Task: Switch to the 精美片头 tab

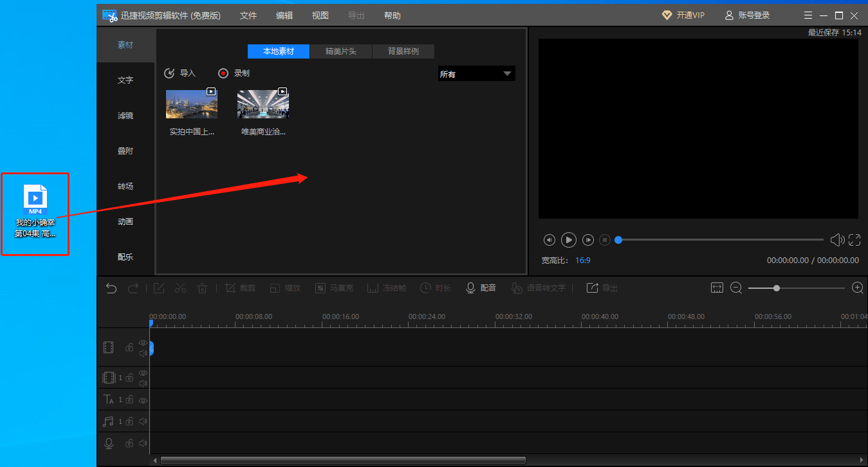Action: pyautogui.click(x=341, y=51)
